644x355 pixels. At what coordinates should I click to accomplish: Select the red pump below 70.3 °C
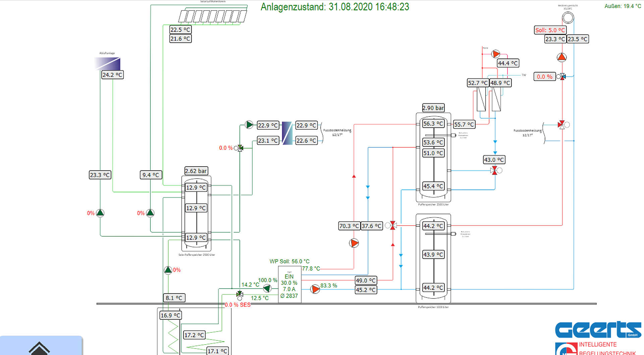(354, 243)
